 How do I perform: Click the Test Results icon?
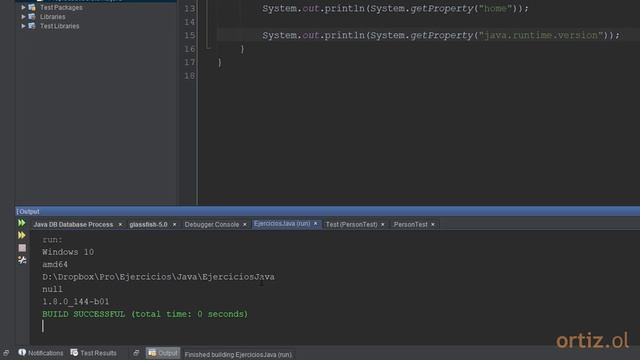tap(74, 352)
